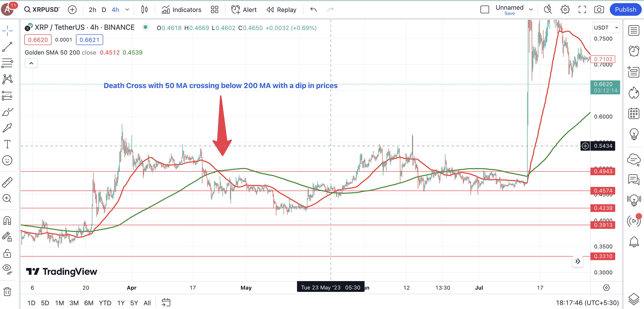Click the Publish button
This screenshot has width=644, height=309.
pos(625,10)
